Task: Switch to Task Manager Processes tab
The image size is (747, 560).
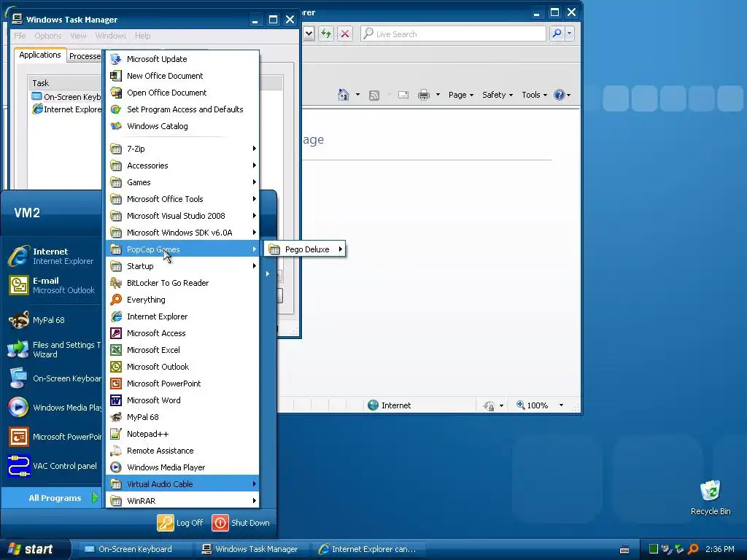Action: [x=85, y=56]
